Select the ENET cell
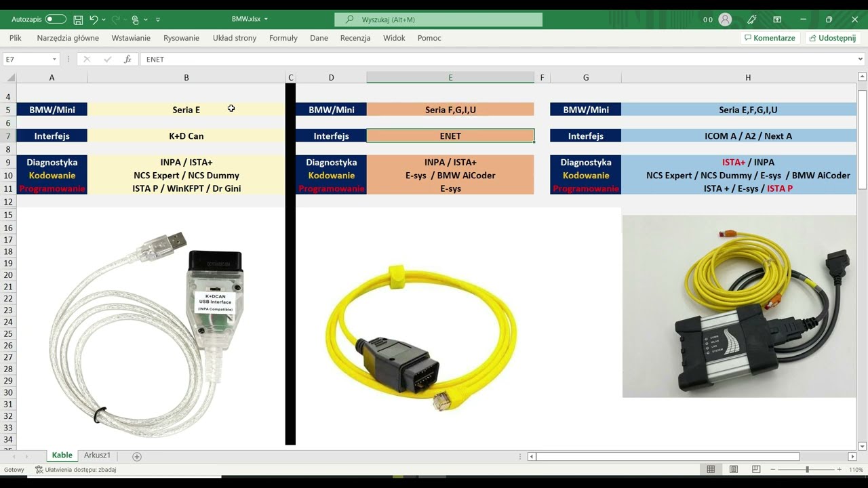The height and width of the screenshot is (488, 868). pos(450,136)
